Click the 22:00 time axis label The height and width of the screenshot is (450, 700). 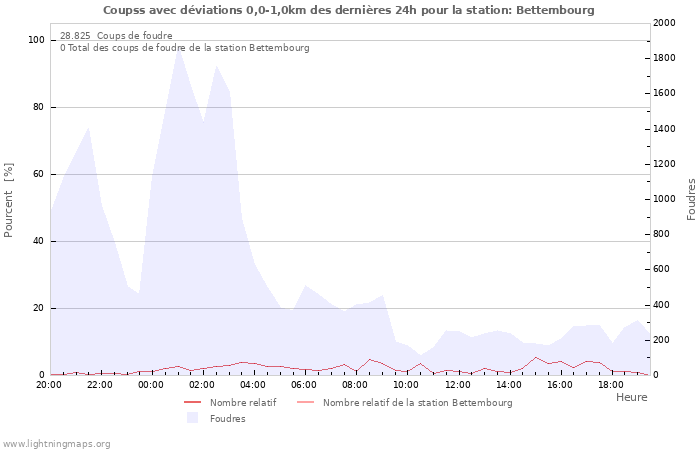(x=100, y=385)
